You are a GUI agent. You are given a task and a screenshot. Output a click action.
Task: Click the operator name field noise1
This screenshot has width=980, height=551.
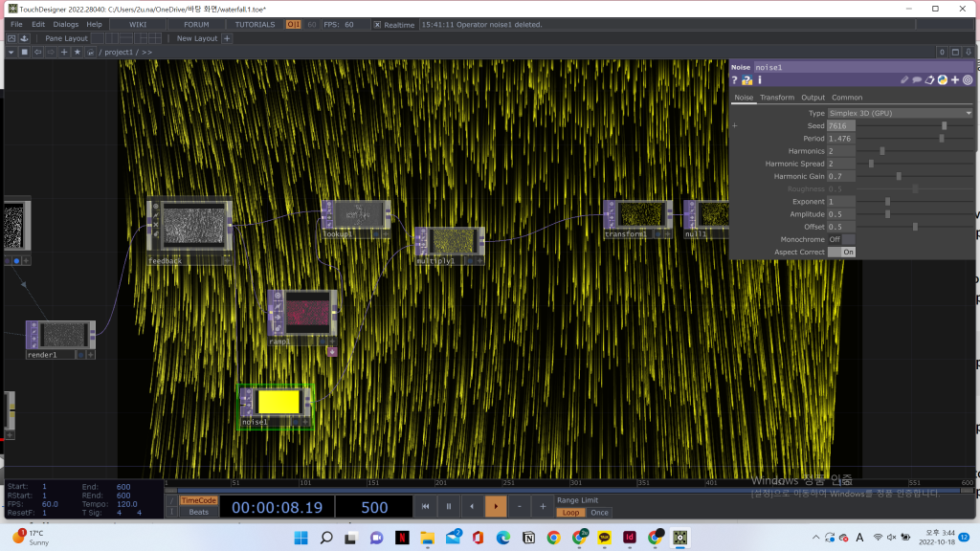863,68
